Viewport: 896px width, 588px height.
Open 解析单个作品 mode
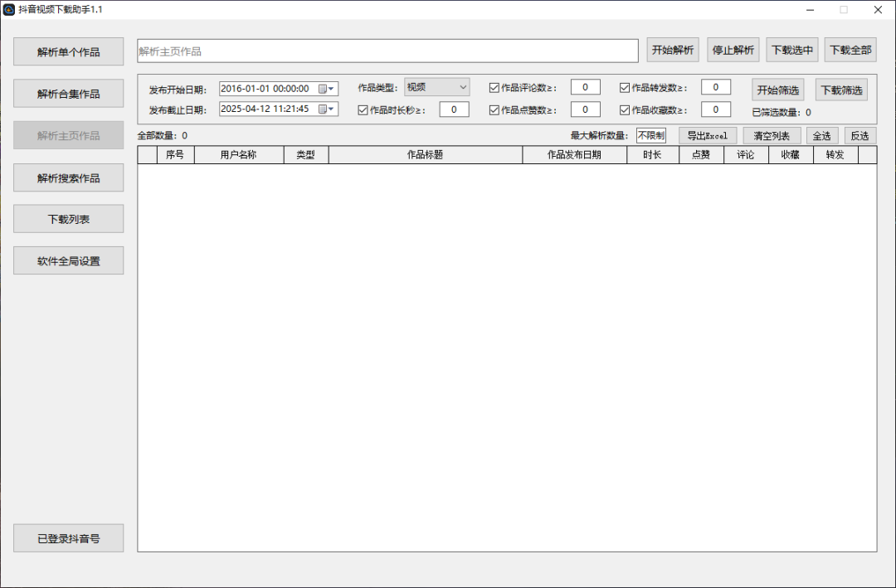click(69, 52)
